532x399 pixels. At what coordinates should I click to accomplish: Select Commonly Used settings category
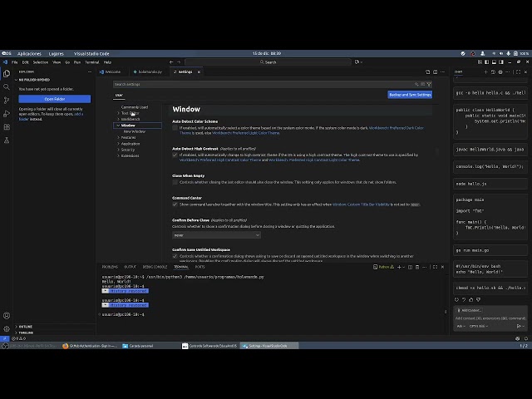pyautogui.click(x=135, y=107)
